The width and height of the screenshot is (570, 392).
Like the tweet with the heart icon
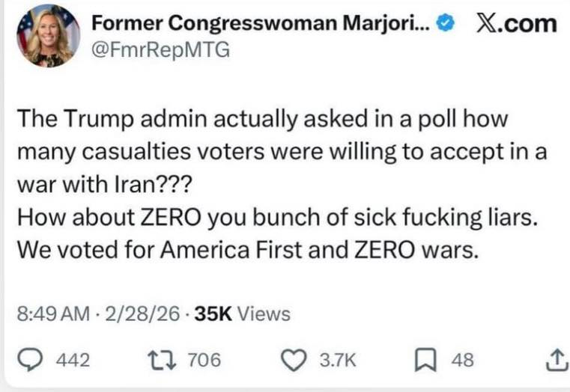click(x=293, y=361)
